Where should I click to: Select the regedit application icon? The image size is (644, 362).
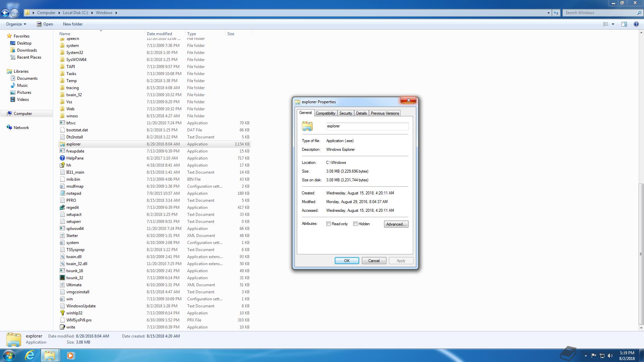62,207
